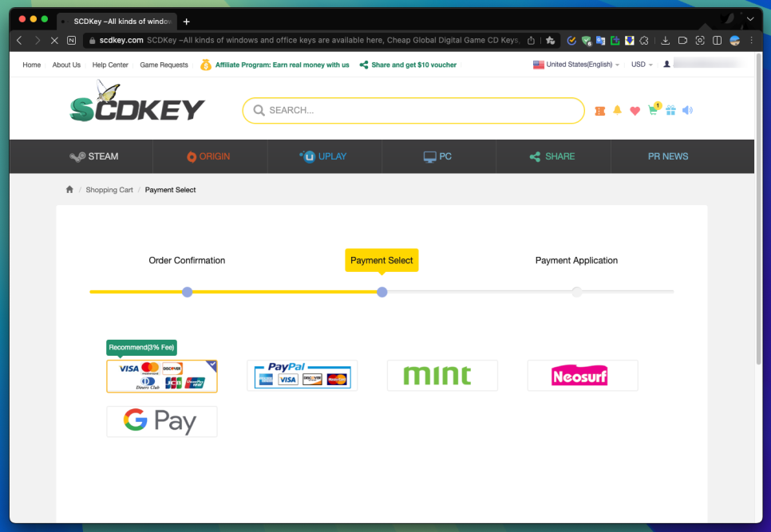Select credit card payment option

point(162,376)
